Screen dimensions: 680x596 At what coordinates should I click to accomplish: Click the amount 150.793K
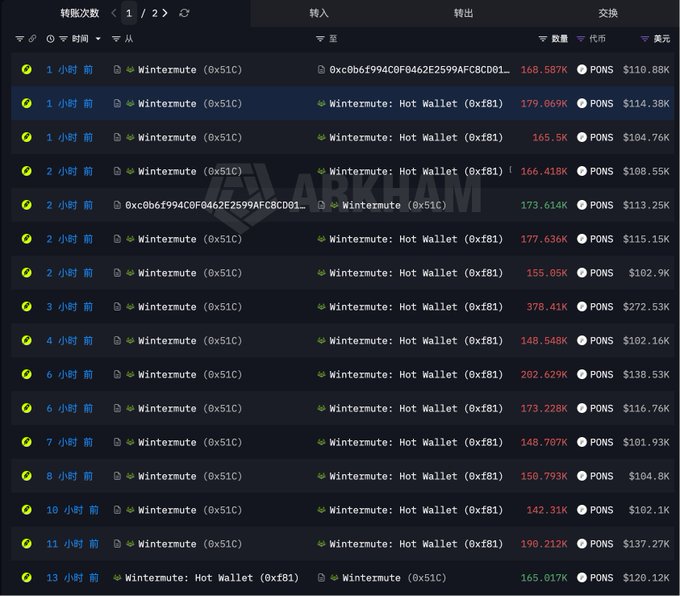(x=544, y=476)
